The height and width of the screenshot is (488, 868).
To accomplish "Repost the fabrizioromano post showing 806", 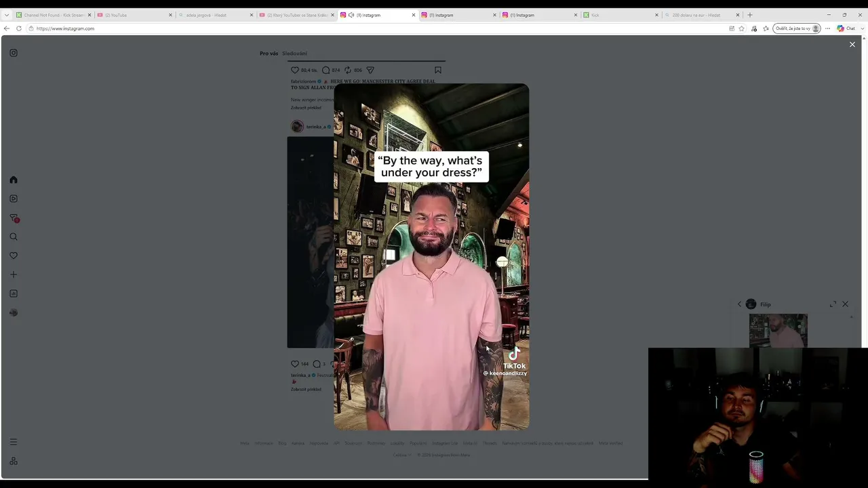I will coord(348,70).
